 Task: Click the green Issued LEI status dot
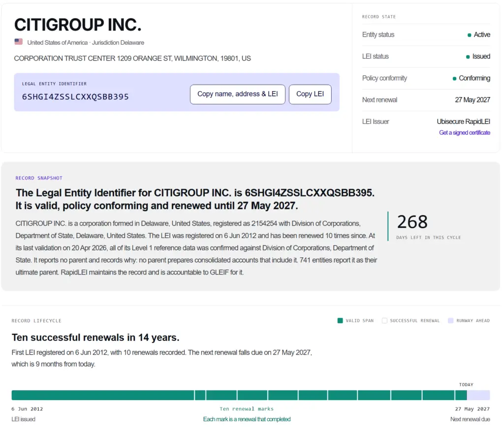pos(468,57)
